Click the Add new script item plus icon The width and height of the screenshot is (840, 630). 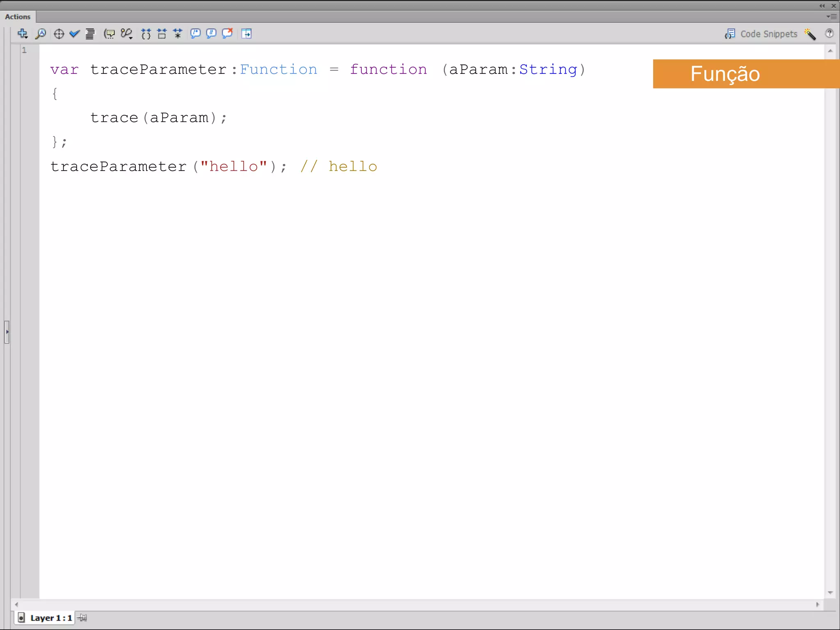coord(23,34)
